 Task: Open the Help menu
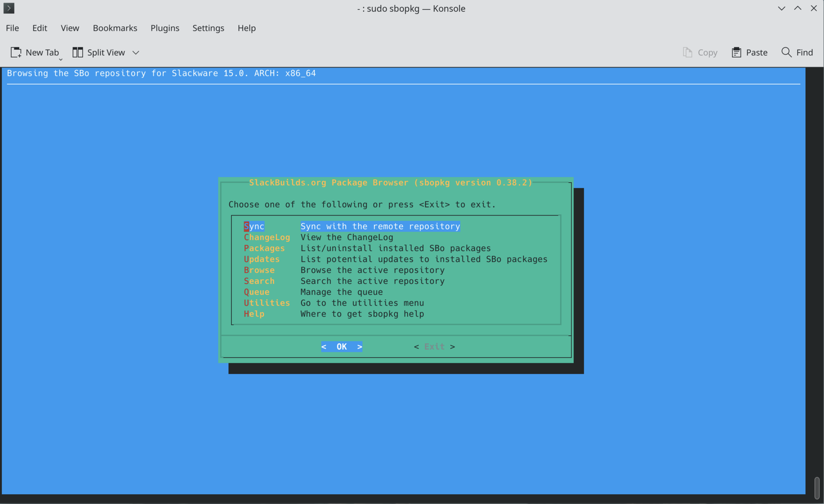[x=247, y=27]
